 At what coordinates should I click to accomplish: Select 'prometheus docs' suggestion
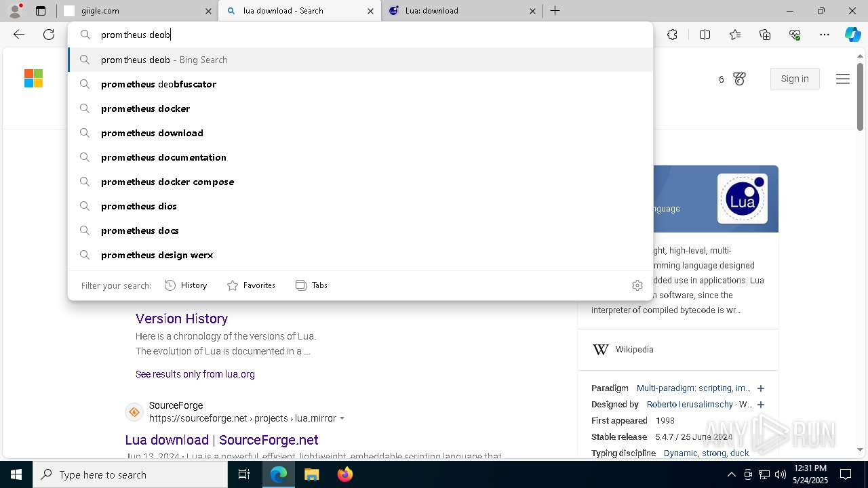(361, 230)
